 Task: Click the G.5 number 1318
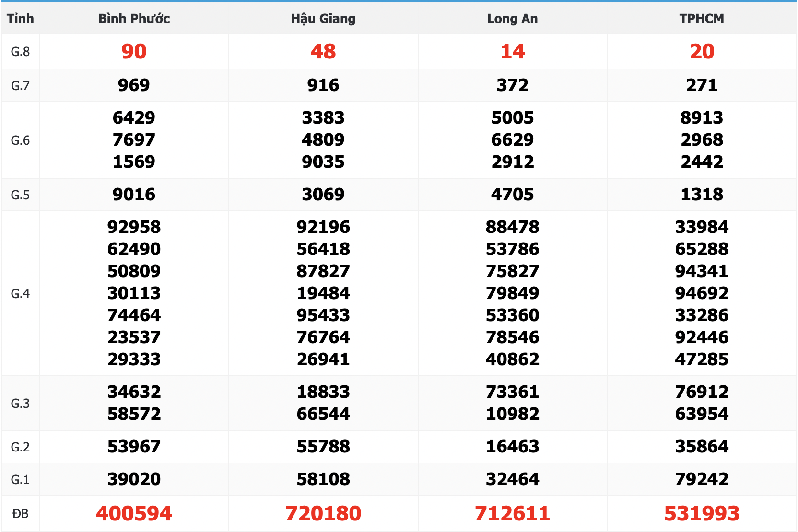pos(702,195)
